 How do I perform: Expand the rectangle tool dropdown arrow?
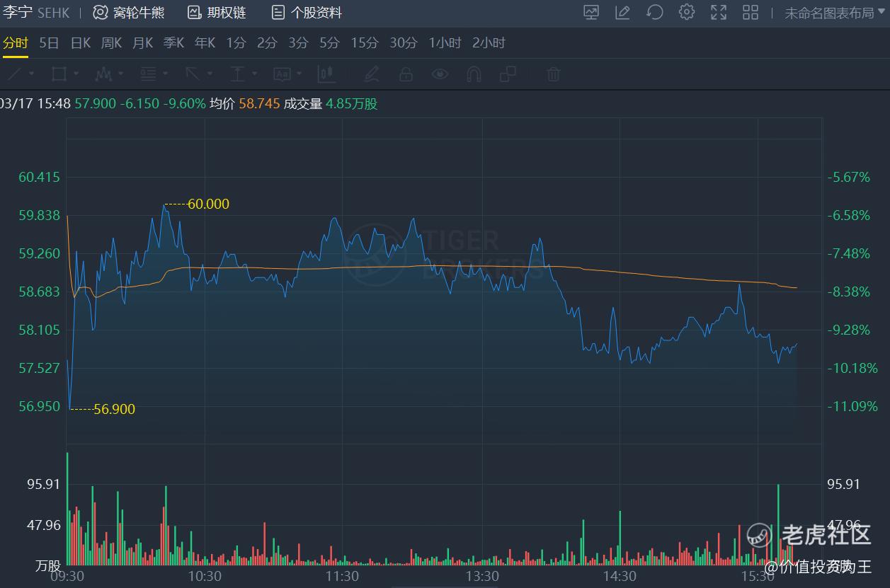[x=76, y=74]
